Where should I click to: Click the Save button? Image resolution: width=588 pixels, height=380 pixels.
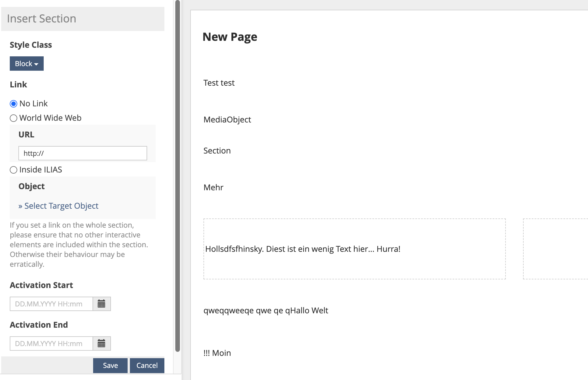point(110,365)
